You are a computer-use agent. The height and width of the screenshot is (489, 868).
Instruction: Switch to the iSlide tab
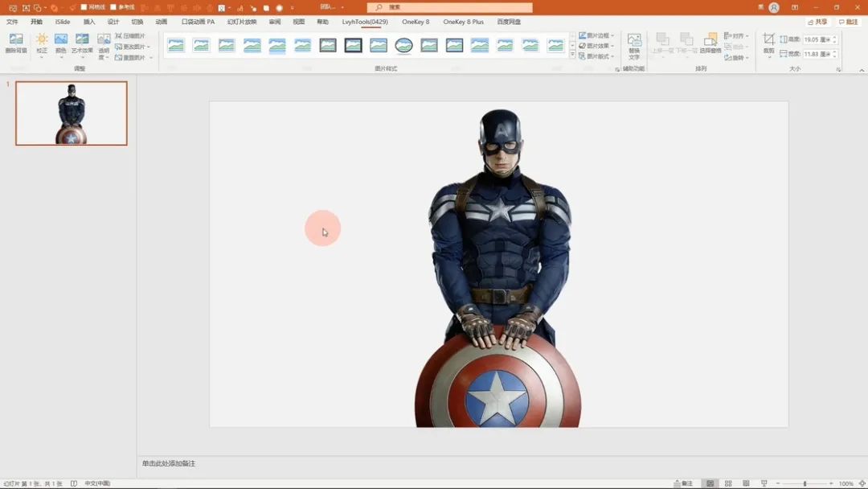coord(63,22)
